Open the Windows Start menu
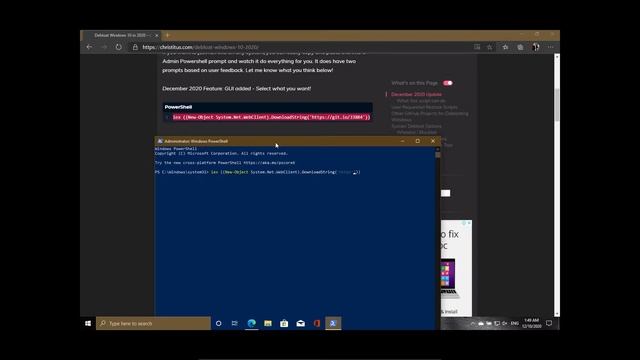This screenshot has width=640, height=360. click(88, 323)
